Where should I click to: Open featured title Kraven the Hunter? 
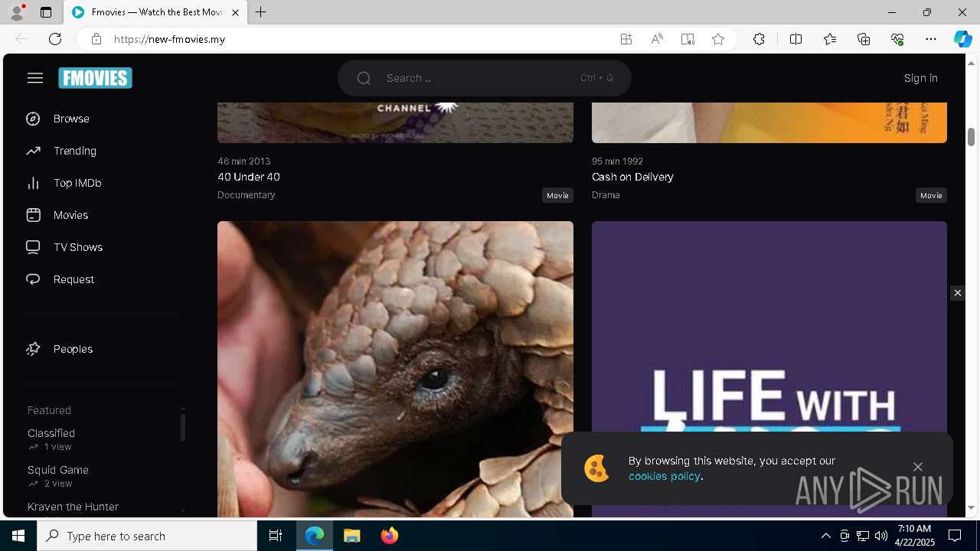[73, 507]
